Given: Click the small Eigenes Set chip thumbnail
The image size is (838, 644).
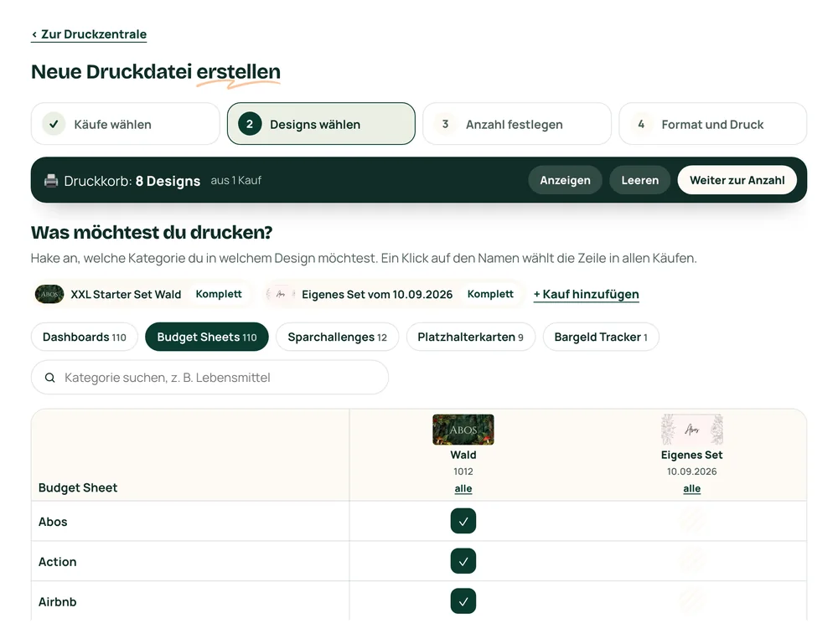Looking at the screenshot, I should coord(281,294).
